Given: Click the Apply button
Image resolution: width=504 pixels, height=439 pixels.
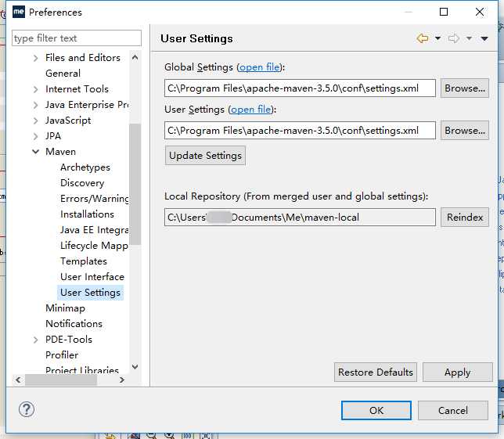Looking at the screenshot, I should 457,372.
